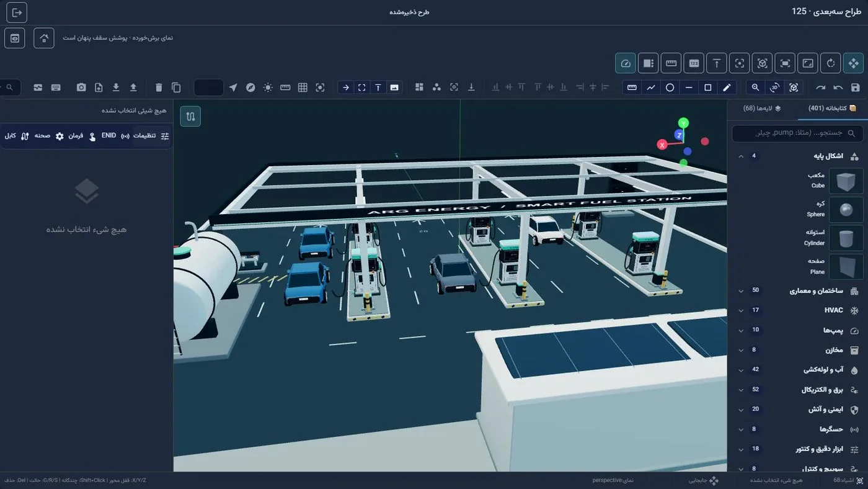Switch to the لایه‌ها (68) tab
The width and height of the screenshot is (868, 489).
tap(762, 109)
